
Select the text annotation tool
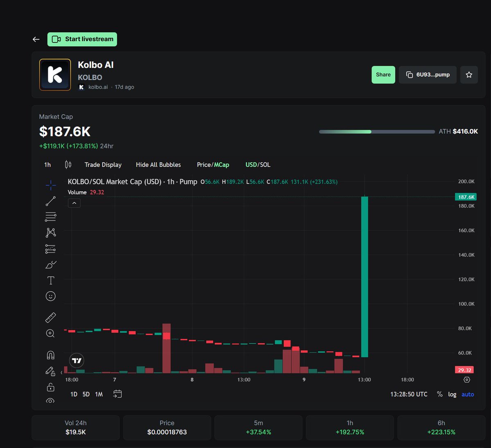(50, 280)
